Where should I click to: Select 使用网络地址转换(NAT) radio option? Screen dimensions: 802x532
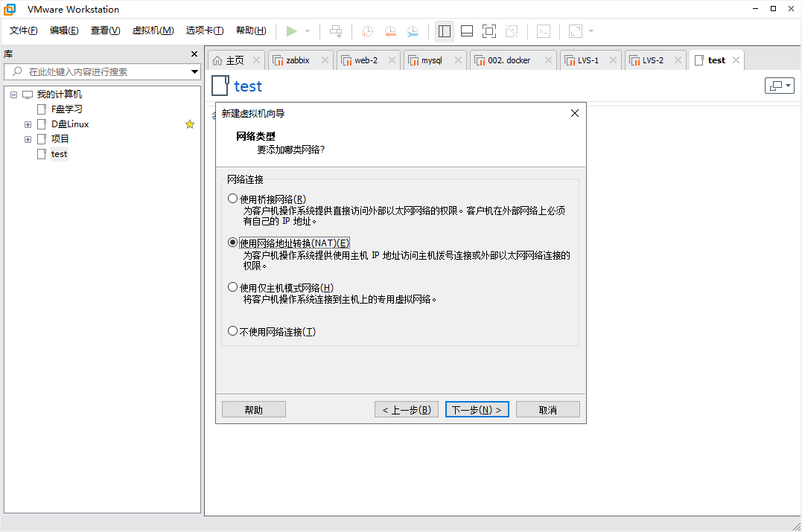point(233,243)
